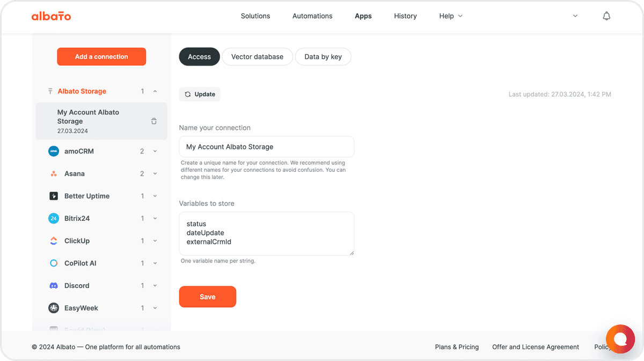Expand the Bitrix24 connections list
The width and height of the screenshot is (644, 361).
click(155, 219)
